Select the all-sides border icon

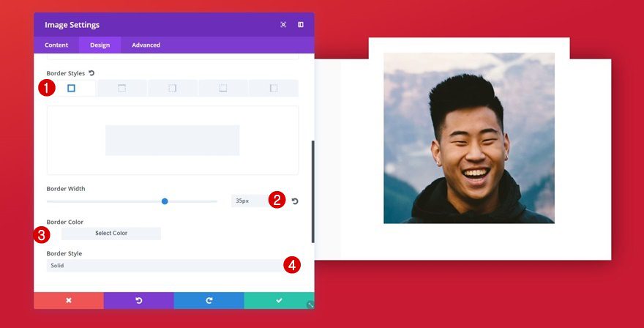(x=71, y=89)
